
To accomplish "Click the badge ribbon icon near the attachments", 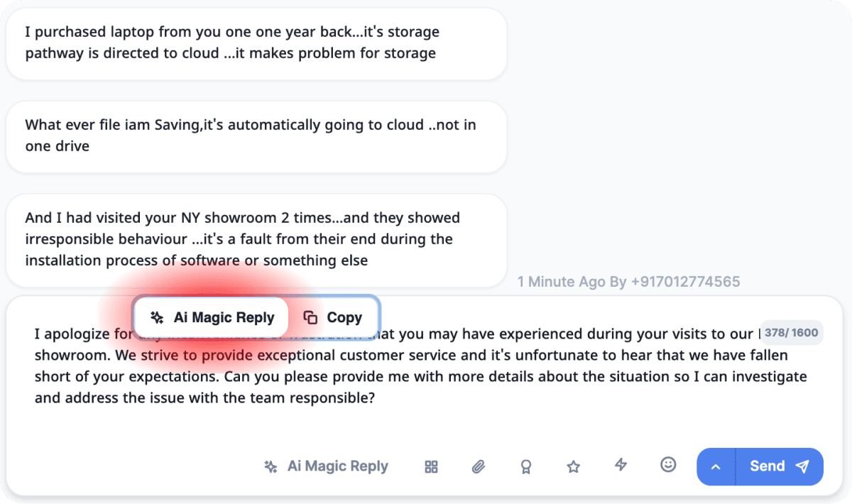I will 525,466.
